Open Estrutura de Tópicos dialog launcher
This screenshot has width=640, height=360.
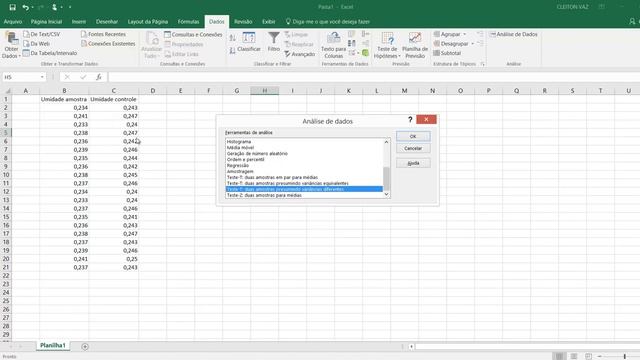tap(482, 64)
